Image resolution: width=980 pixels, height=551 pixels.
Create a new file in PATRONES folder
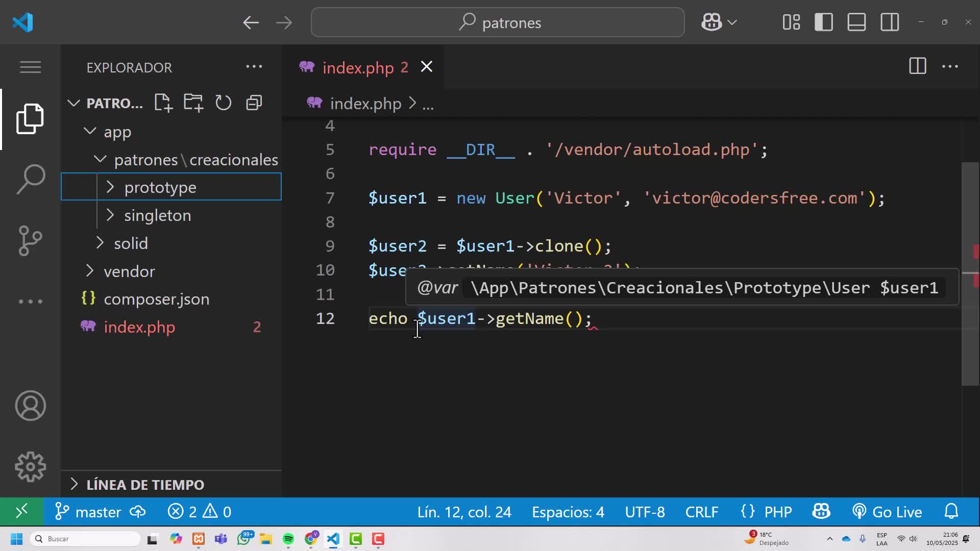tap(163, 103)
